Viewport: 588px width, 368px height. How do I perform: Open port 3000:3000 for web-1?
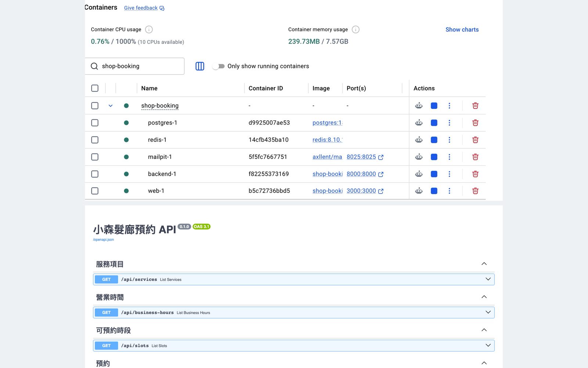[365, 191]
